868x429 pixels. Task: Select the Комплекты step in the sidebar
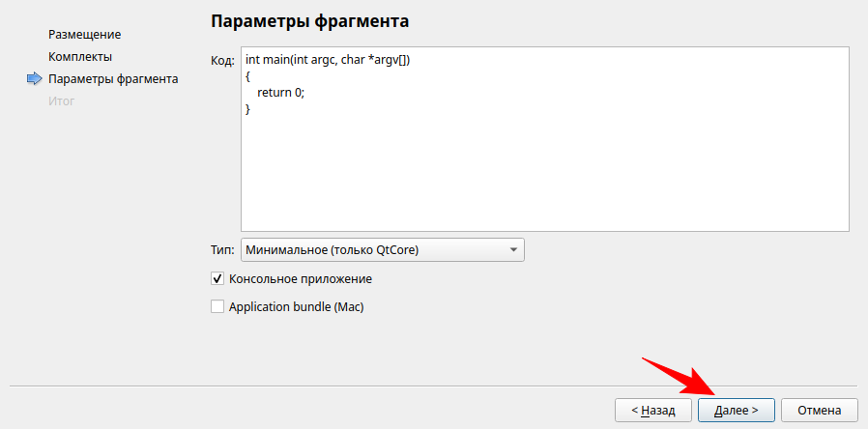[x=79, y=57]
